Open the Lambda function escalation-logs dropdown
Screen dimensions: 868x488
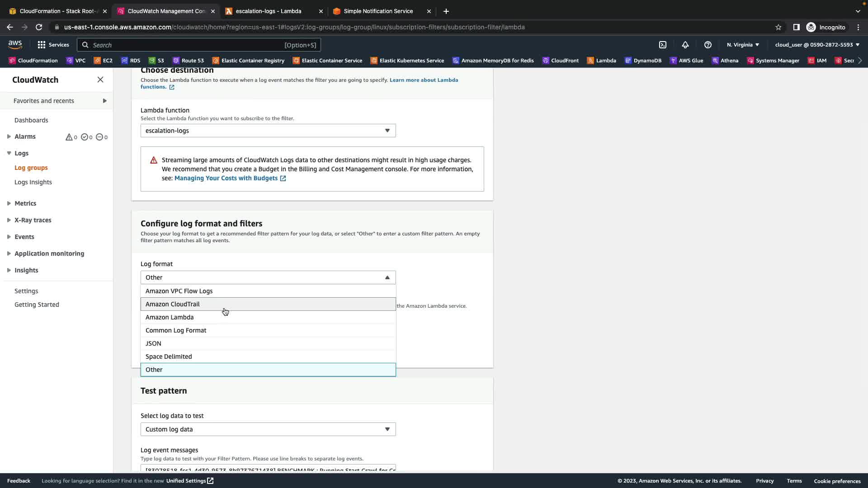[x=268, y=131]
